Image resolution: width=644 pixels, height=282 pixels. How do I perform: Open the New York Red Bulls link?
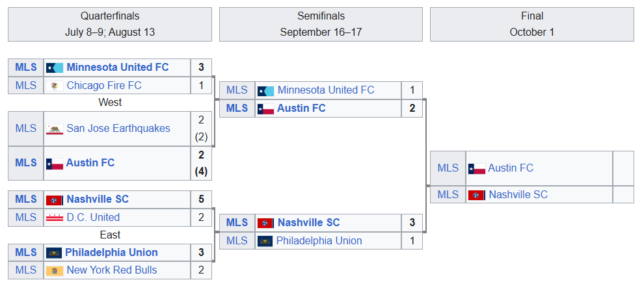tap(112, 270)
